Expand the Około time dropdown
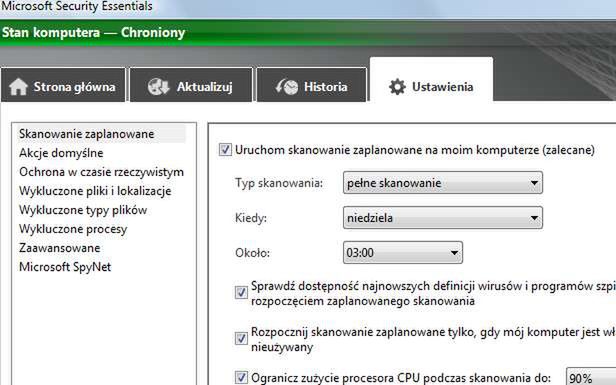Screen dimensions: 616x385 [403, 253]
